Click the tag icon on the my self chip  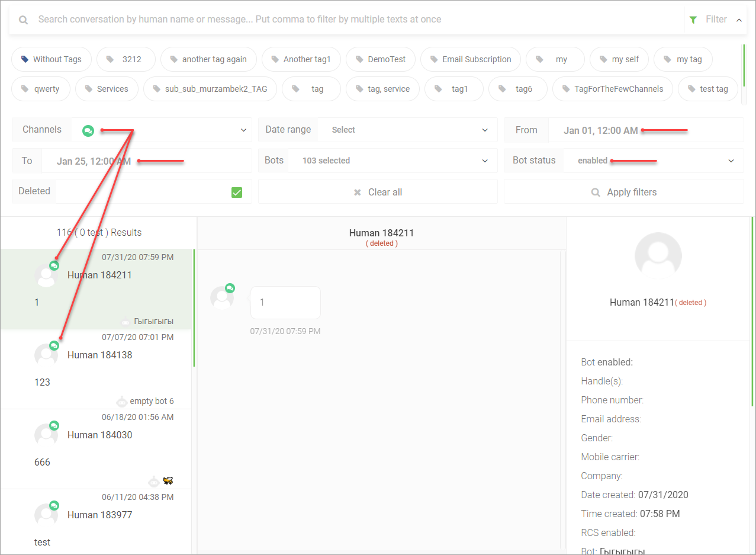pyautogui.click(x=603, y=59)
